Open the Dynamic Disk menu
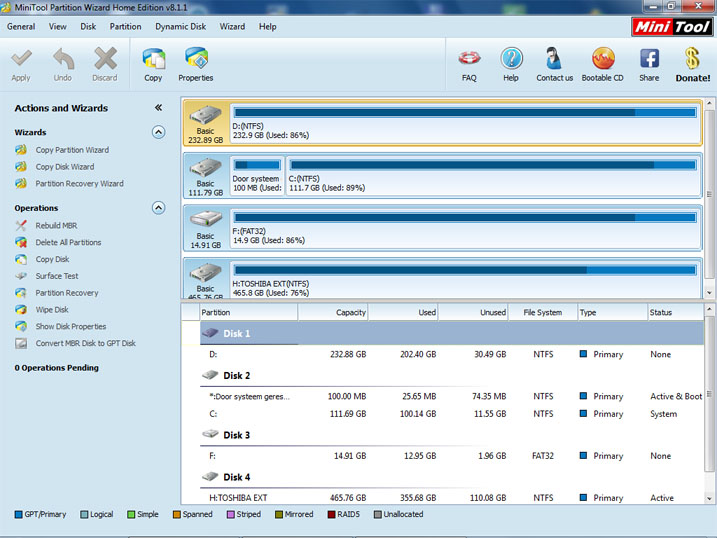 click(x=181, y=27)
